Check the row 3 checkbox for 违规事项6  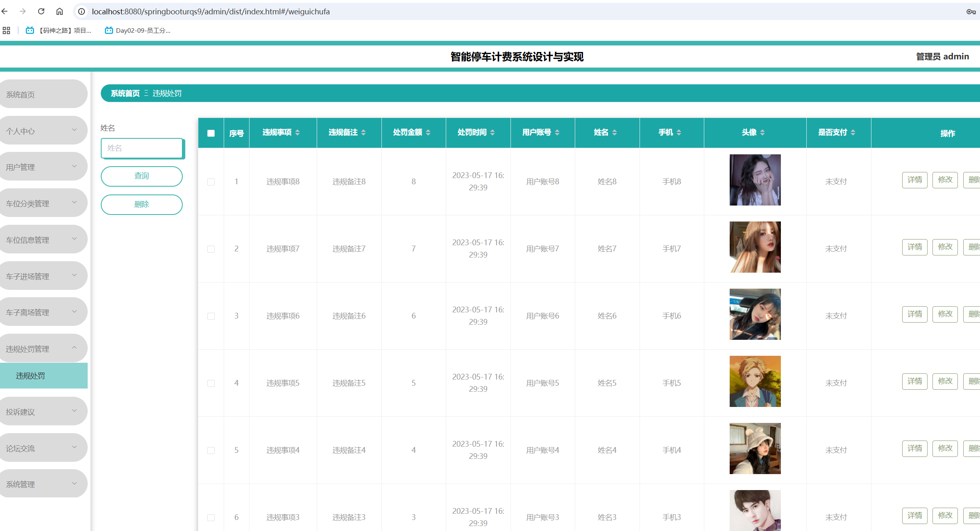coord(211,316)
